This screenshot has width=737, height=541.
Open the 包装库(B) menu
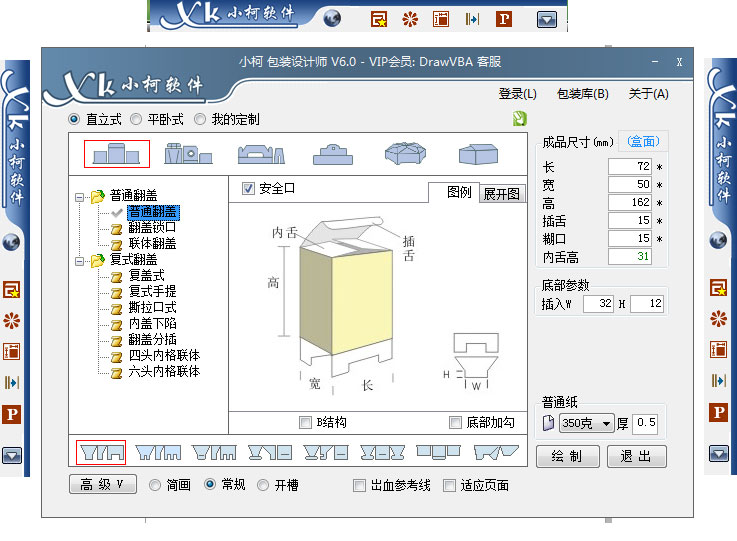click(583, 94)
